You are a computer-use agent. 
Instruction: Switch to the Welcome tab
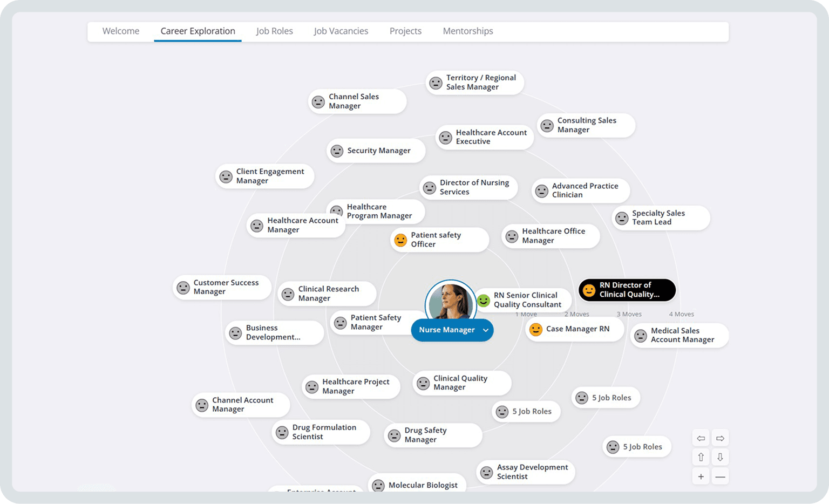120,31
